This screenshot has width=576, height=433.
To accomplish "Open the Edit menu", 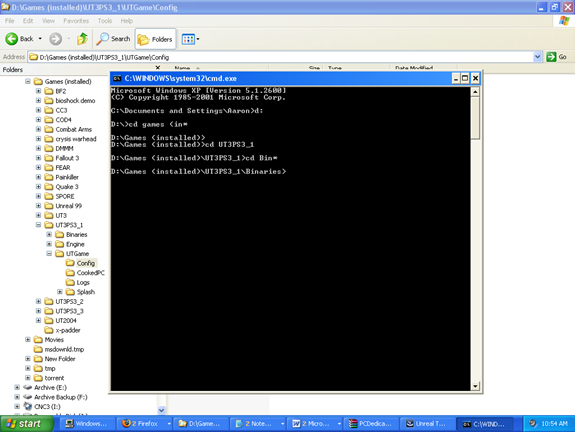I will tap(28, 21).
